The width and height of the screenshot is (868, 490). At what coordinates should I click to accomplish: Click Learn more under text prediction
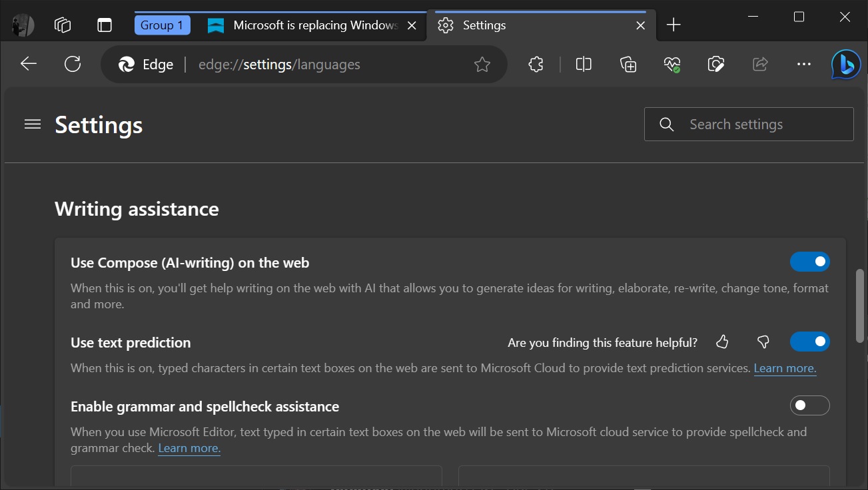tap(785, 367)
